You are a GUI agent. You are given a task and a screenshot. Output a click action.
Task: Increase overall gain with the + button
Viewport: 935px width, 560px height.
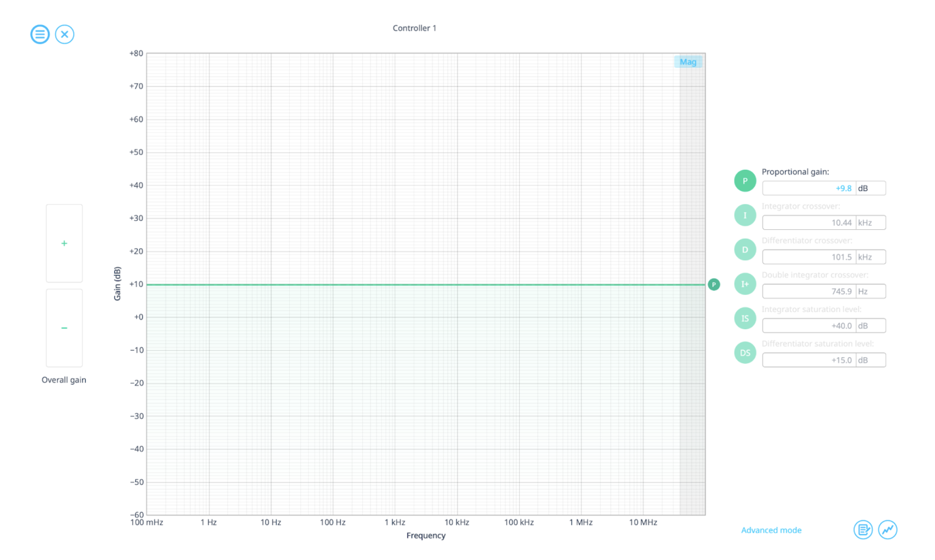tap(64, 243)
